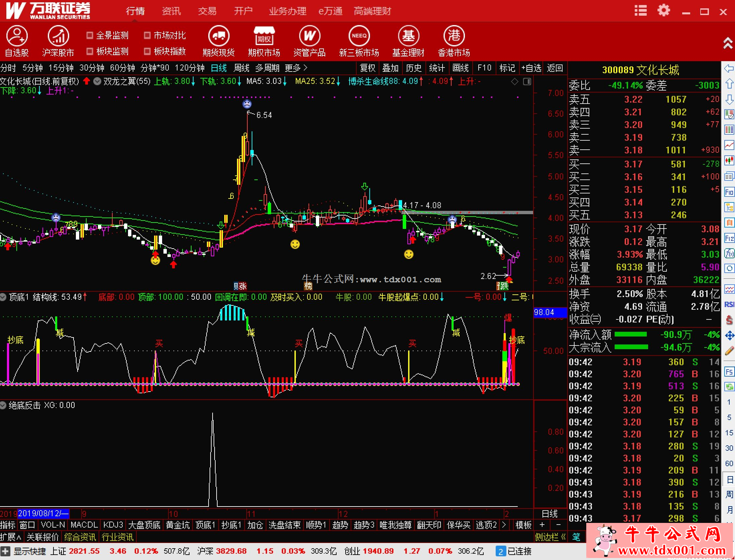Click the move cross-arrows sidebar icon

tap(729, 335)
